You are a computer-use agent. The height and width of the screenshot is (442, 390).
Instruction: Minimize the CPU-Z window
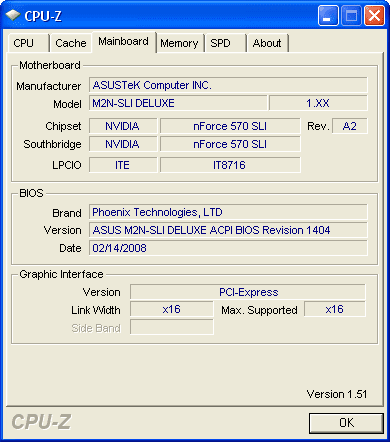click(328, 16)
